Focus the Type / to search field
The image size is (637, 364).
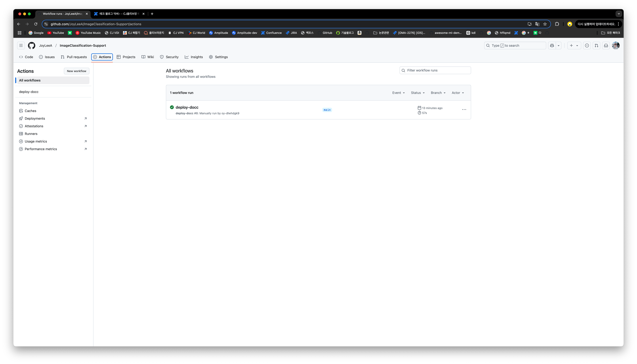point(515,45)
